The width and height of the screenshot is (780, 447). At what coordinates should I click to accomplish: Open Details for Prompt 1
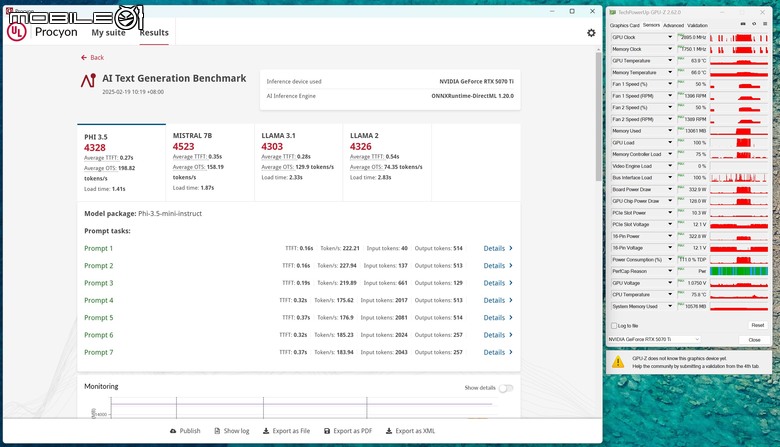tap(498, 249)
